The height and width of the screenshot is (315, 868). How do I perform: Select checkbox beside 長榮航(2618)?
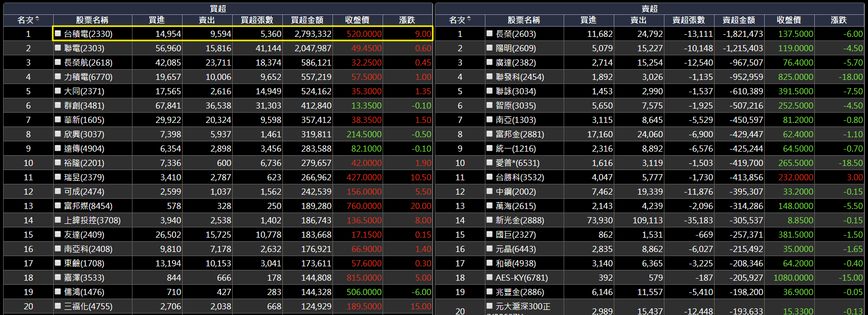58,62
